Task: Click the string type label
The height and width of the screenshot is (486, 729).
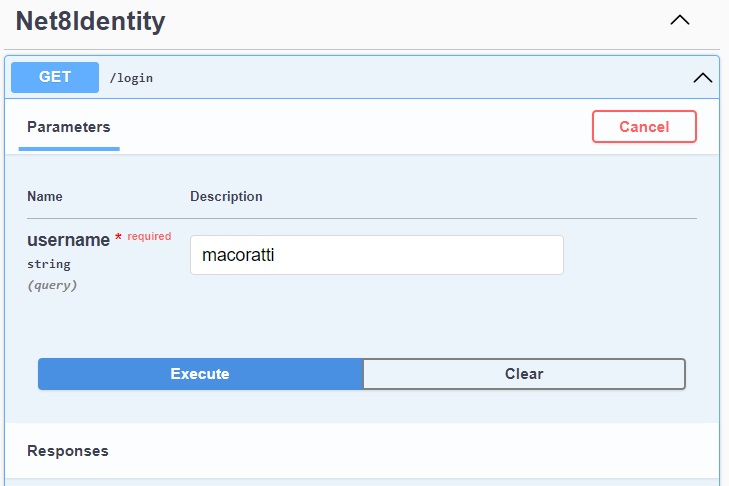Action: [x=49, y=264]
